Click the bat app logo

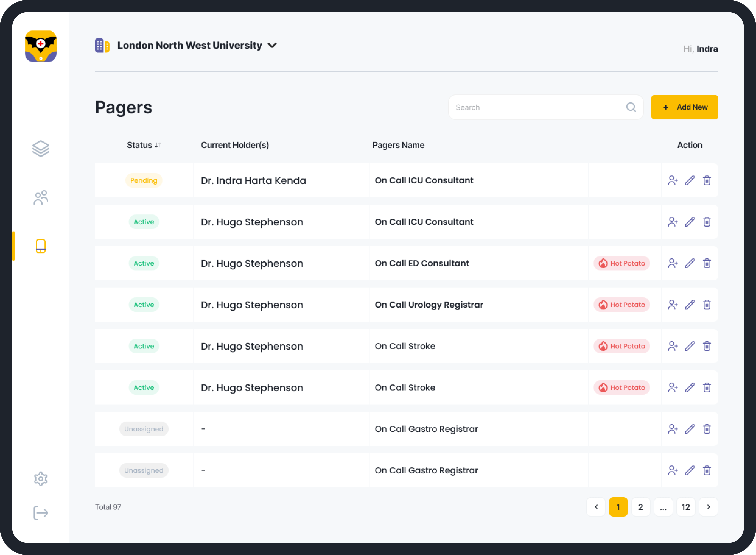(x=41, y=46)
